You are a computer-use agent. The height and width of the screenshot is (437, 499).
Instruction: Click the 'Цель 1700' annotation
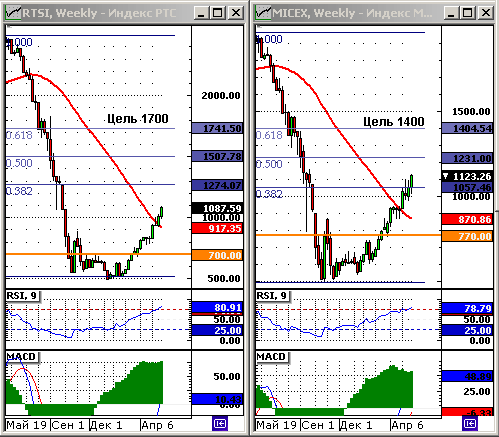pyautogui.click(x=138, y=118)
